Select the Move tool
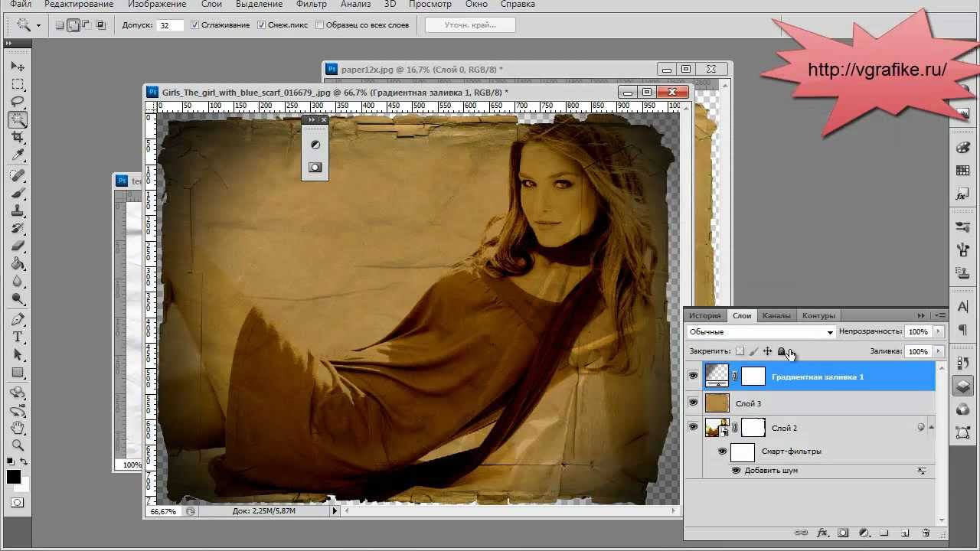This screenshot has height=551, width=980. click(x=18, y=67)
